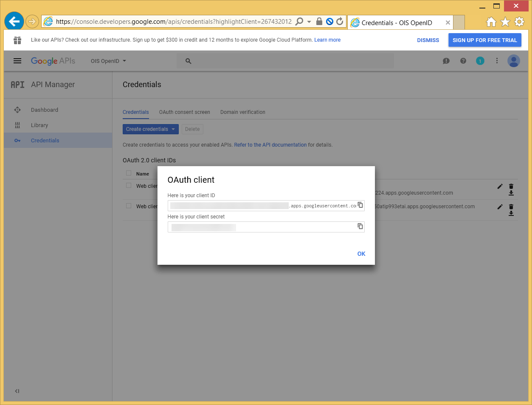Open the address bar dropdown arrow
532x405 pixels.
[309, 22]
